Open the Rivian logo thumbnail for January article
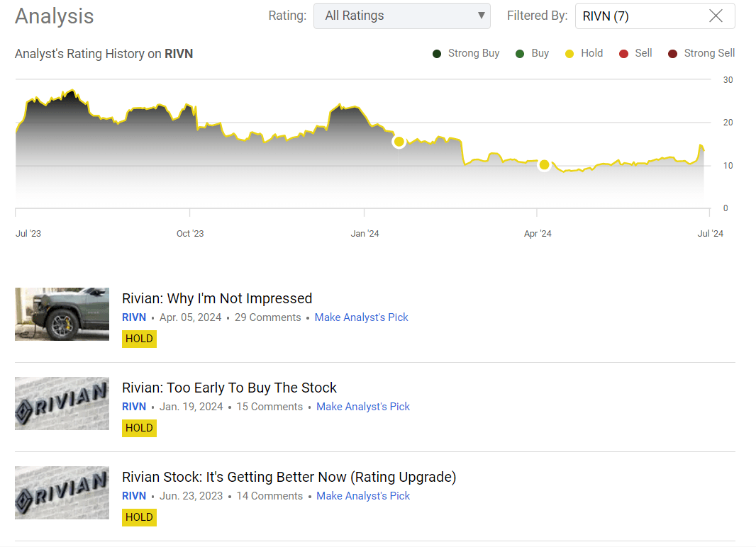The width and height of the screenshot is (756, 547). pyautogui.click(x=62, y=403)
